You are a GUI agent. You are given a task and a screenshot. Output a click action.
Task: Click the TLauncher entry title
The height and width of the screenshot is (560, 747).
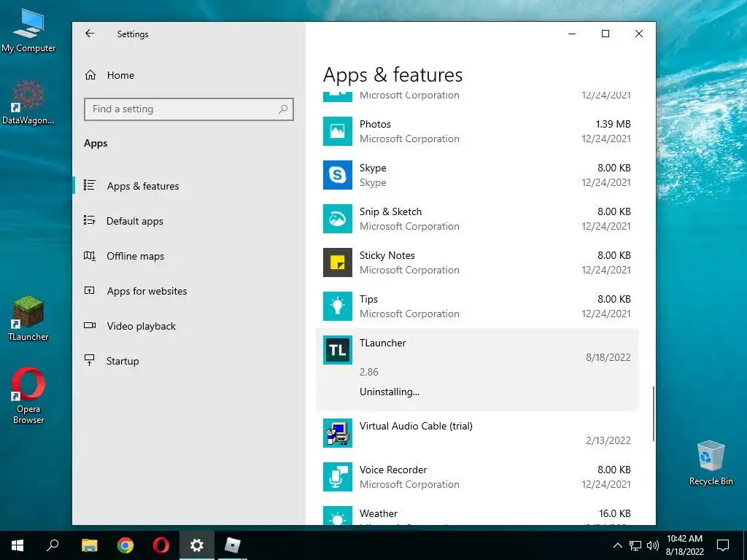[x=382, y=343]
